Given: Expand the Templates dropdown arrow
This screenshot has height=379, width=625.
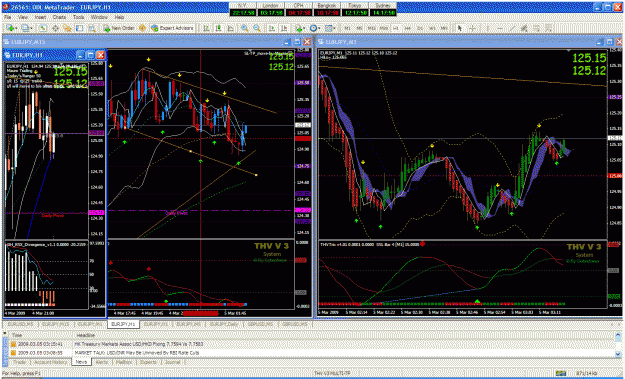Looking at the screenshot, I should coord(334,28).
